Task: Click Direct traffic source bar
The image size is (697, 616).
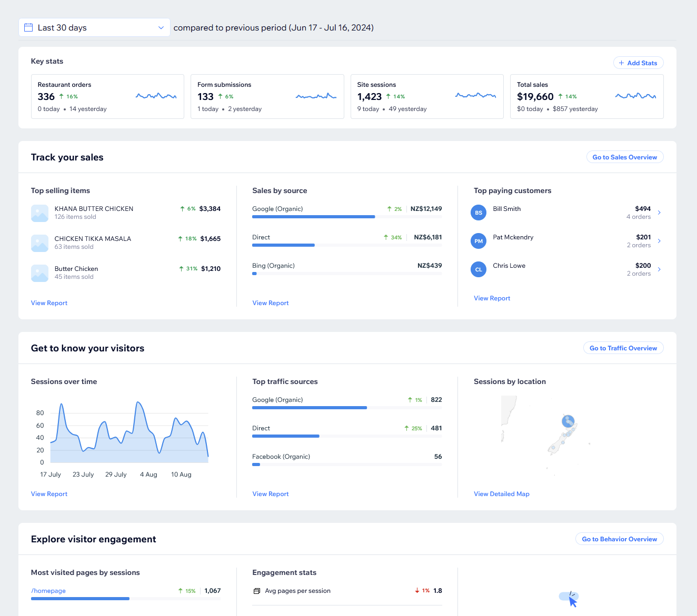Action: coord(347,436)
